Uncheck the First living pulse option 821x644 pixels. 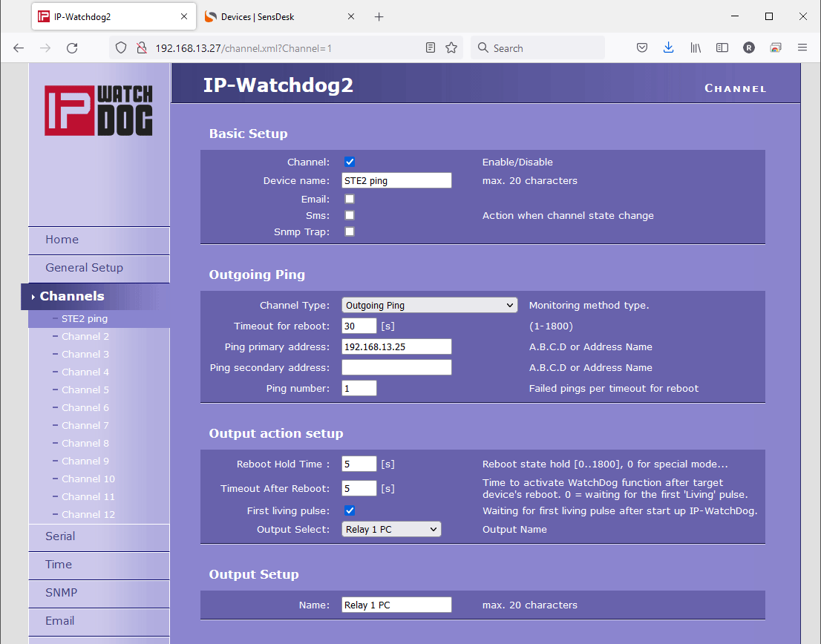tap(350, 510)
